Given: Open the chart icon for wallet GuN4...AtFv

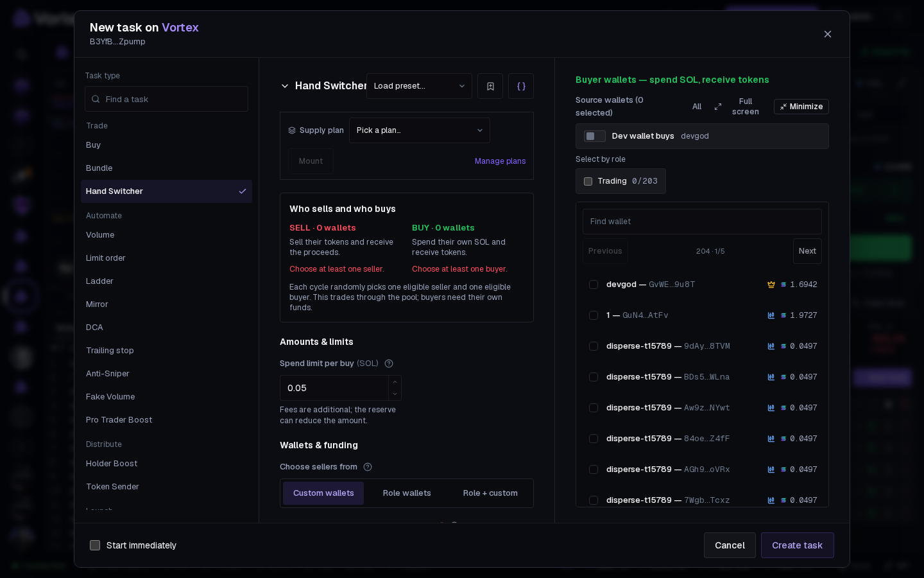Looking at the screenshot, I should point(771,315).
